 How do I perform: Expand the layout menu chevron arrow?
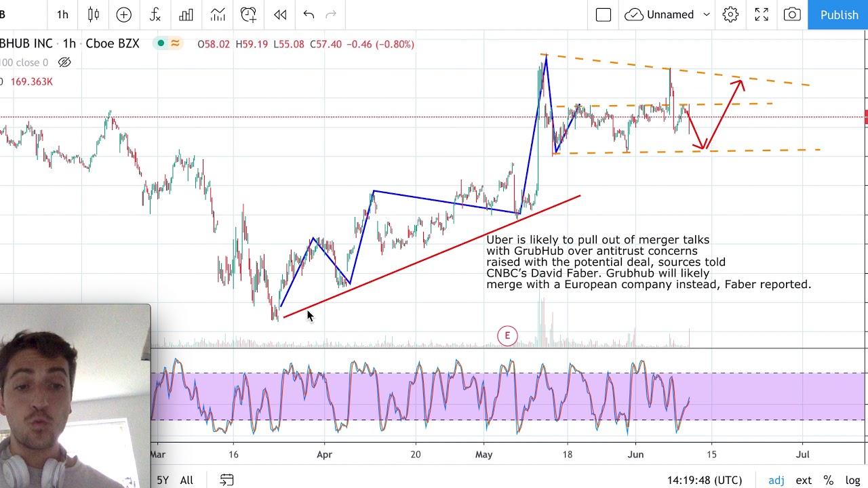[x=706, y=15]
